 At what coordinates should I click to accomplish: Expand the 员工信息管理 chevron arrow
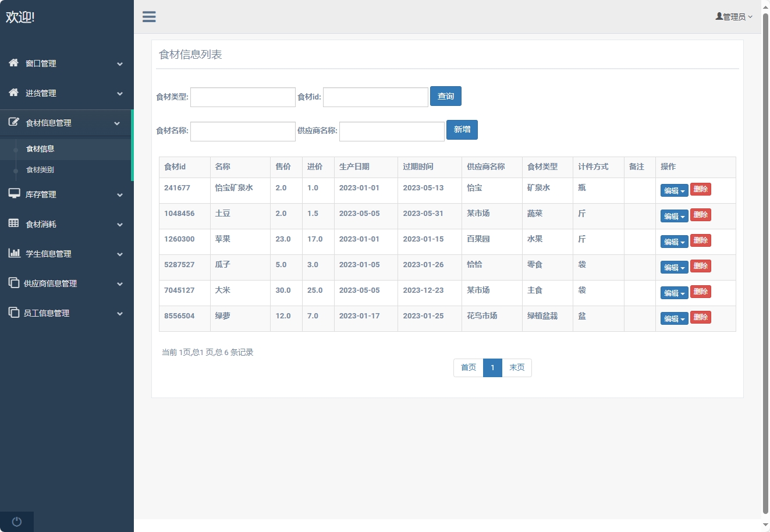coord(120,314)
